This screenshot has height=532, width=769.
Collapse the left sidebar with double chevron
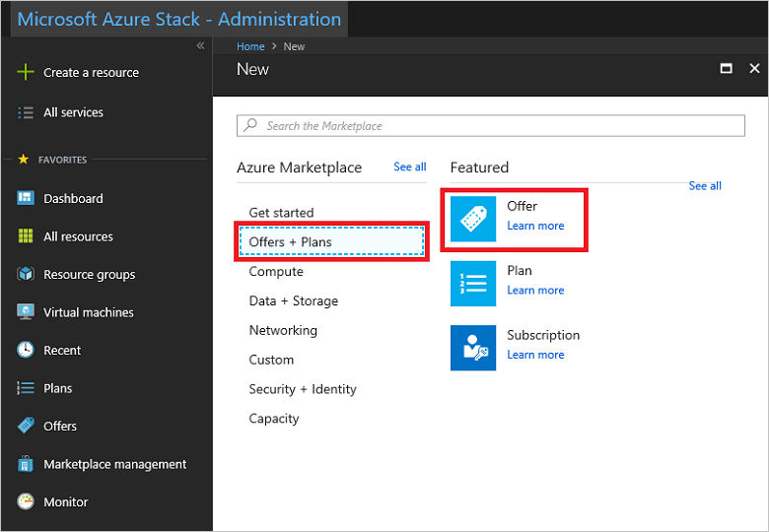click(200, 46)
